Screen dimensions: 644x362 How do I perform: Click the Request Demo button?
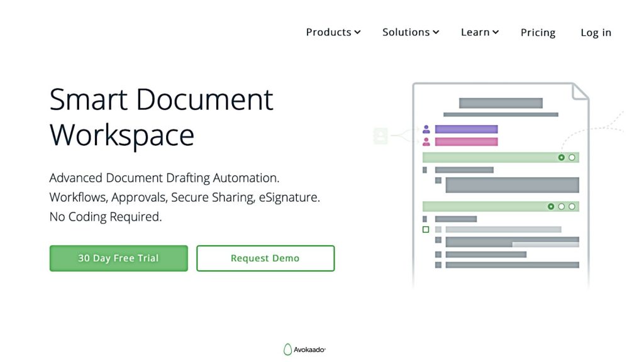point(265,258)
